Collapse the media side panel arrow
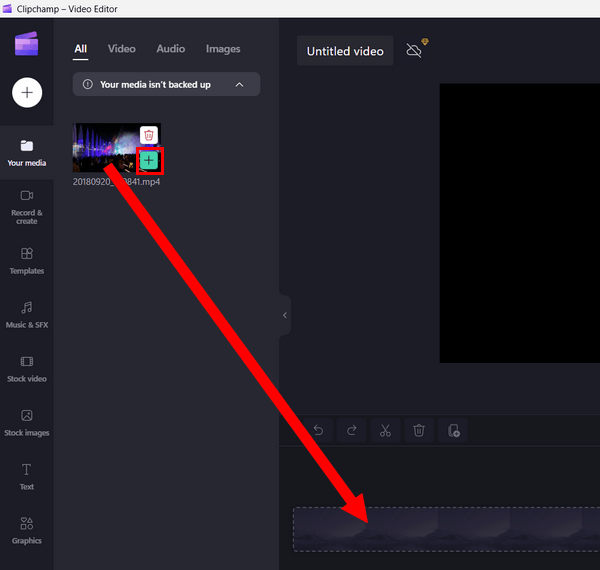Viewport: 600px width, 570px height. click(x=285, y=315)
